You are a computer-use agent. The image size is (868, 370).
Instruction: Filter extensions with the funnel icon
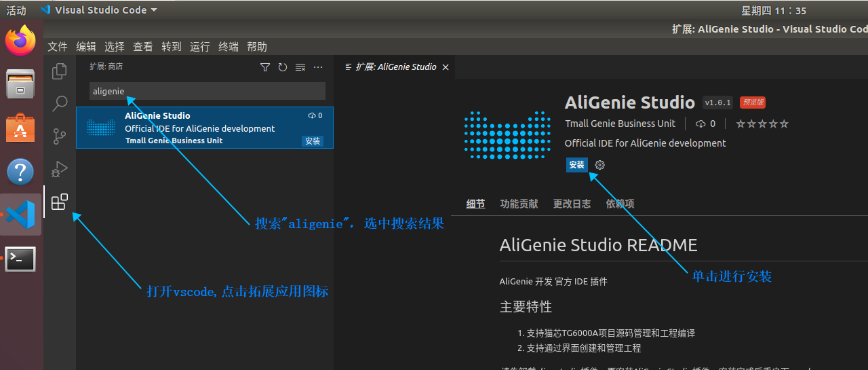pos(265,67)
